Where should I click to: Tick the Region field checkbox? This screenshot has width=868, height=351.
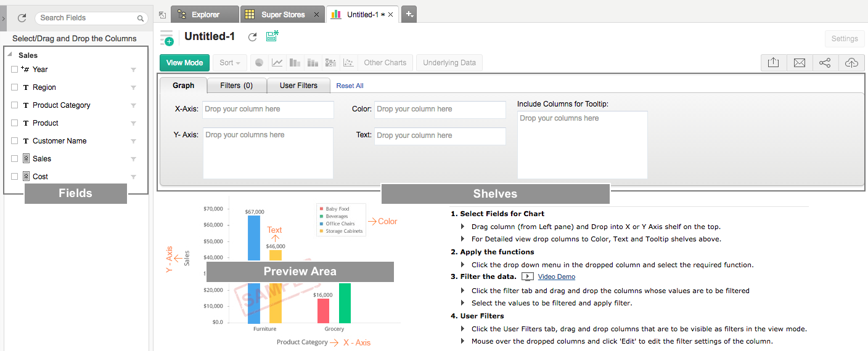click(15, 87)
